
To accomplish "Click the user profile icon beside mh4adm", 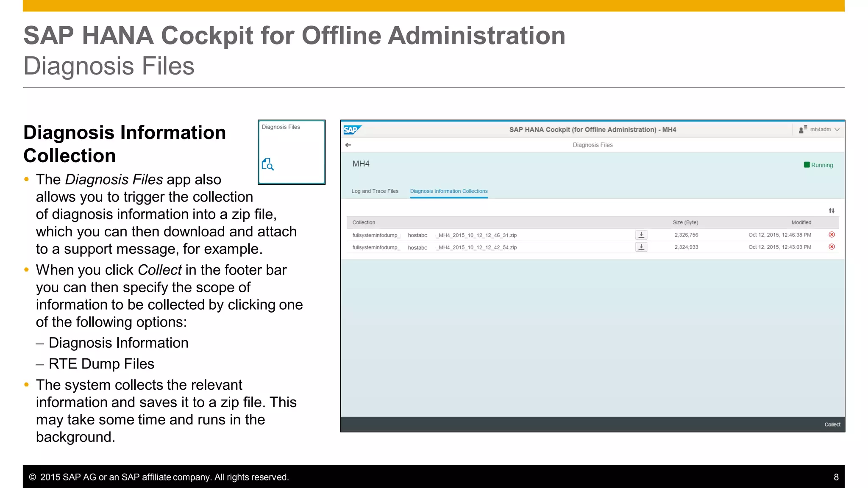I will (x=803, y=130).
